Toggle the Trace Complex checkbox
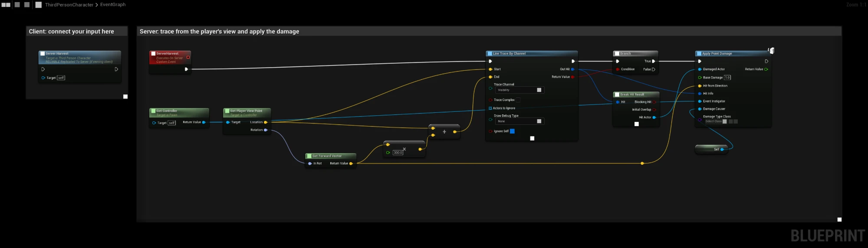868x248 pixels. tap(518, 100)
